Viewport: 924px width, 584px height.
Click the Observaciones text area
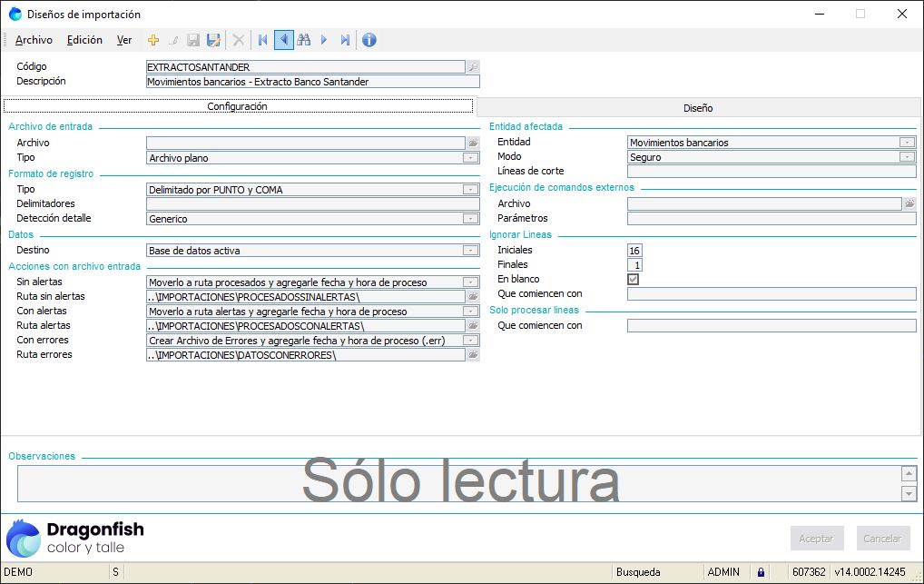point(458,484)
